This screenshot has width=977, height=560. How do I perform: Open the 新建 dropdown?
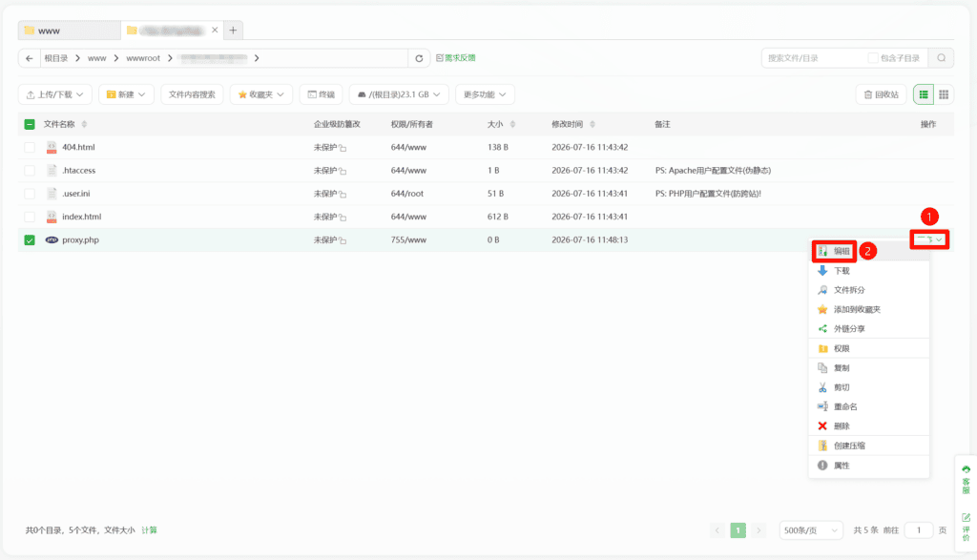(127, 94)
